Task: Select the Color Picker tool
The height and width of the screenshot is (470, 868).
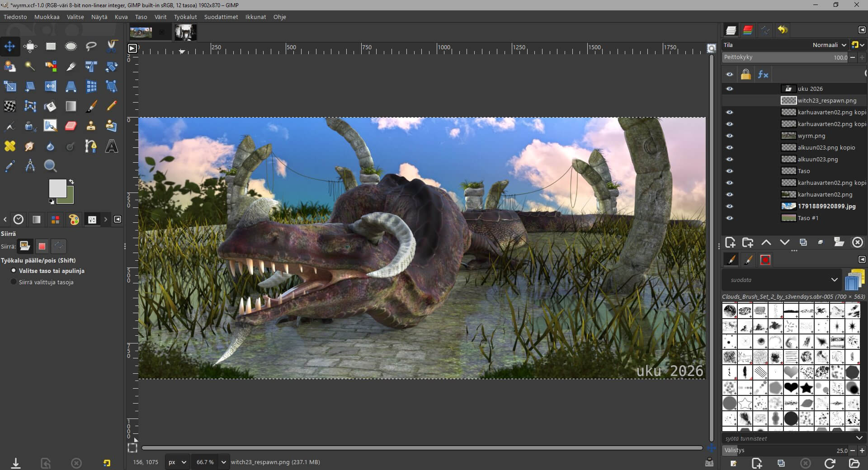Action: (10, 166)
